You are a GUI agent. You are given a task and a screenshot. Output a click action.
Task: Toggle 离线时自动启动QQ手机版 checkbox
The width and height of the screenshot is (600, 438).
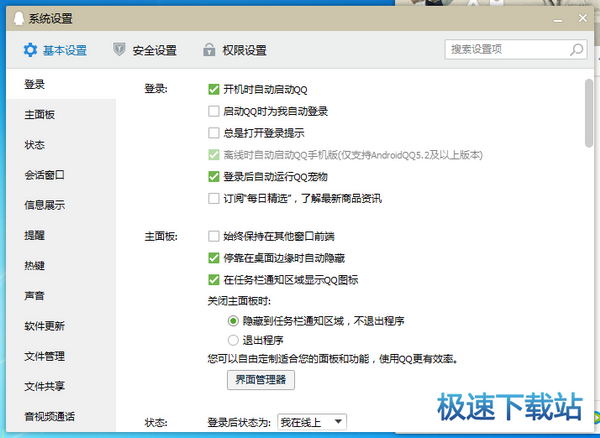click(214, 155)
